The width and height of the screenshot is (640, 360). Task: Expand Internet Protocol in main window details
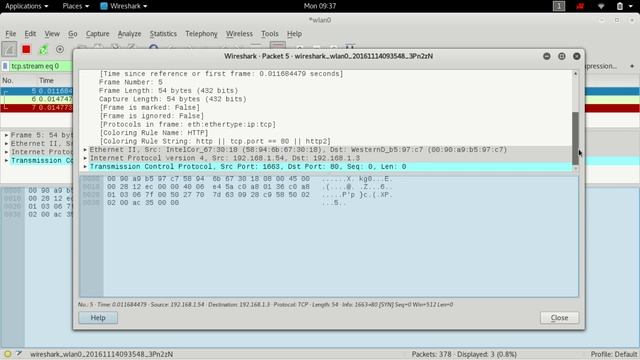click(6, 152)
